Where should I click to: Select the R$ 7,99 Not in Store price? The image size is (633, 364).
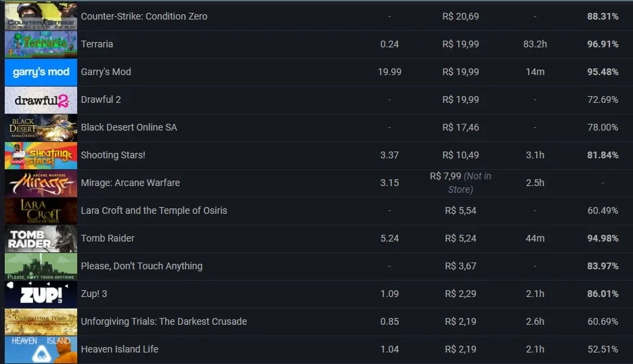pyautogui.click(x=460, y=183)
